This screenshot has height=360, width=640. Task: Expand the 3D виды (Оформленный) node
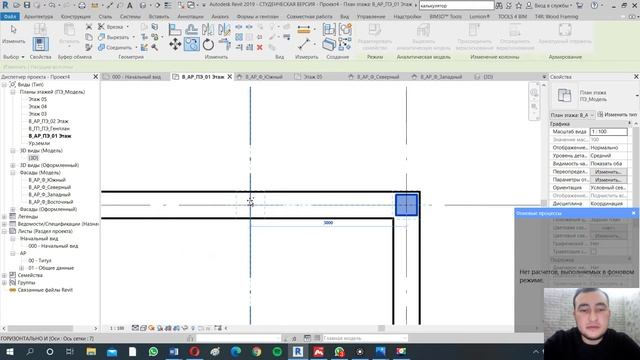(13, 165)
